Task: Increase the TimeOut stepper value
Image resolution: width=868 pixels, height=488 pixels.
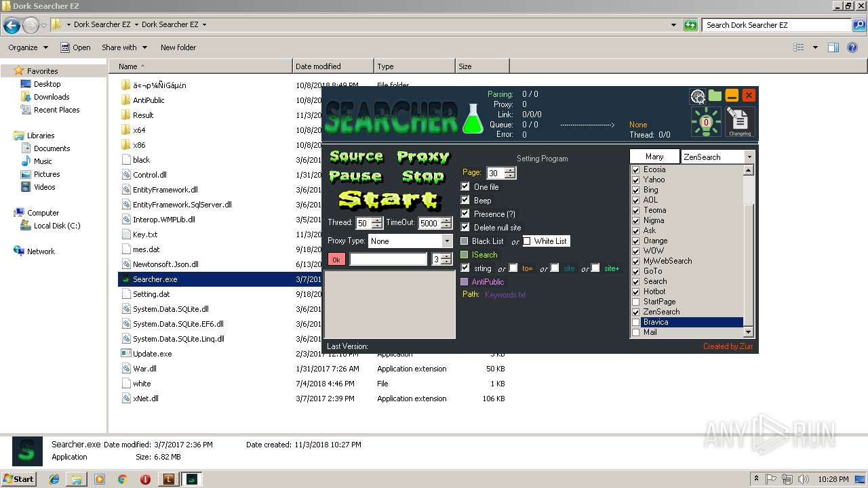Action: [446, 220]
